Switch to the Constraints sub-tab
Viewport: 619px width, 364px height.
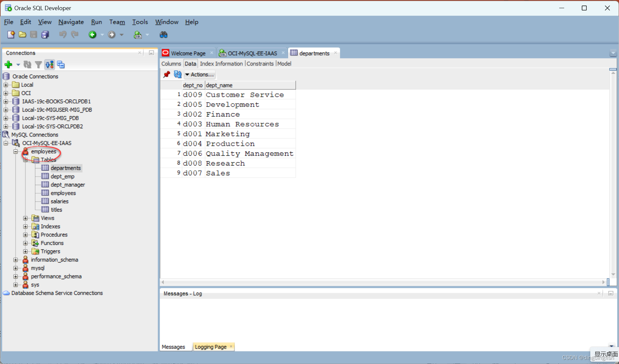(260, 64)
